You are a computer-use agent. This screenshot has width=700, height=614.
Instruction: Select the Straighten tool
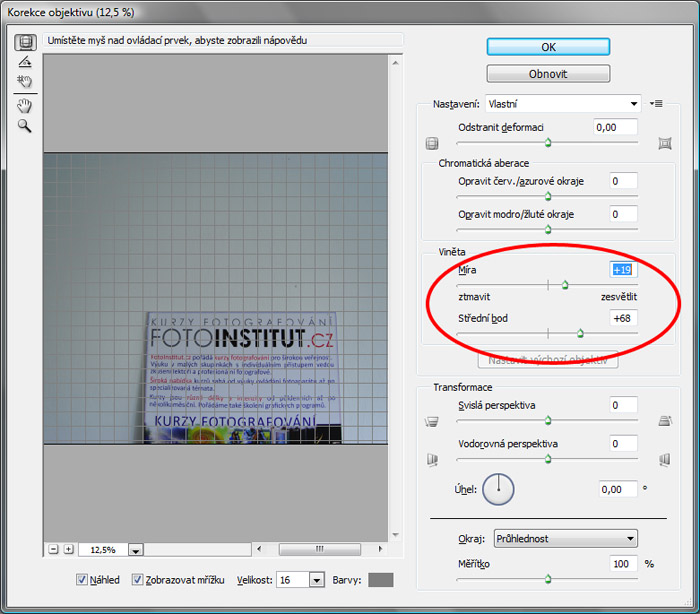click(25, 62)
